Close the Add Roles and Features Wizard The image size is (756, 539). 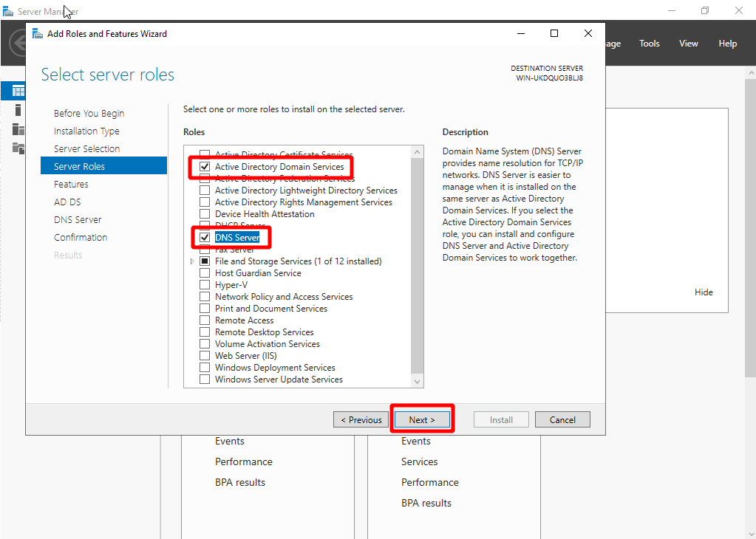588,33
